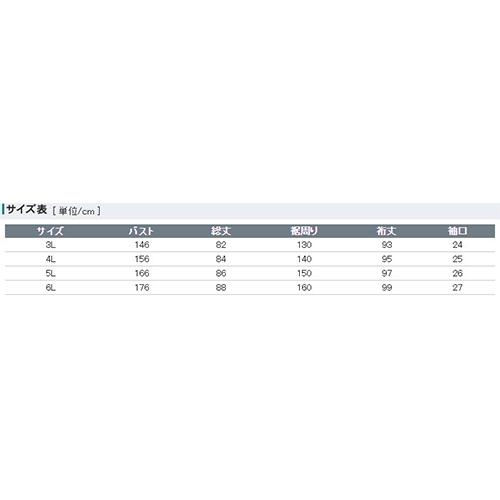The width and height of the screenshot is (500, 500).
Task: Click the 6L size row label
Action: [x=51, y=288]
